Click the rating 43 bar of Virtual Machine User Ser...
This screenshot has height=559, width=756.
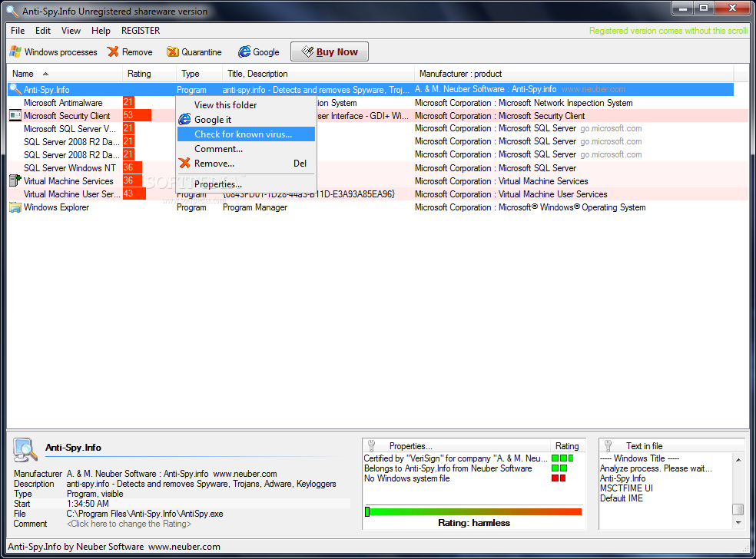134,193
